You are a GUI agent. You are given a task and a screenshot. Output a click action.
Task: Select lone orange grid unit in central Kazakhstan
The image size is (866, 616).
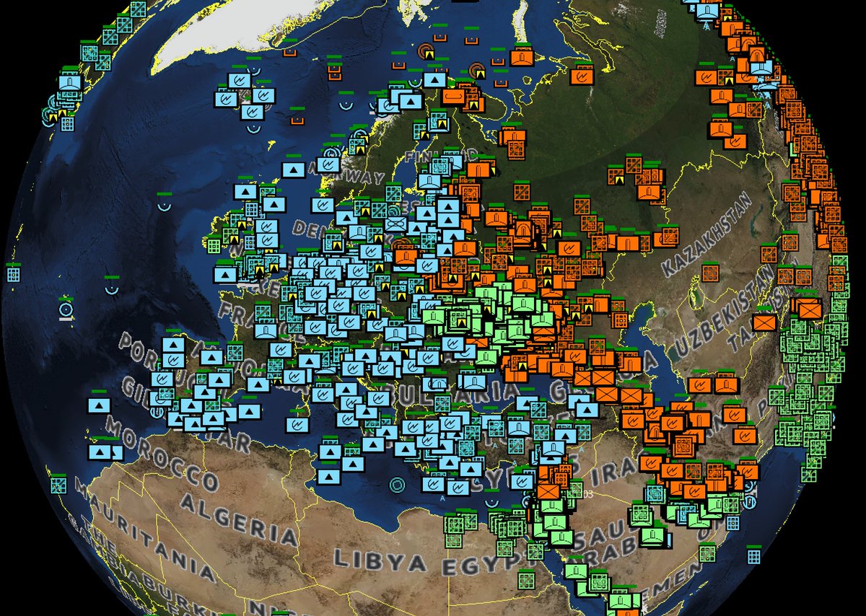pyautogui.click(x=710, y=273)
